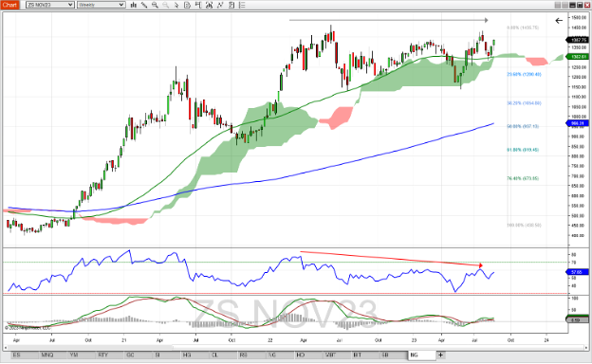Screen dimensions: 592x364
Task: Click the 100.00% Fibonacci level label
Action: (524, 226)
